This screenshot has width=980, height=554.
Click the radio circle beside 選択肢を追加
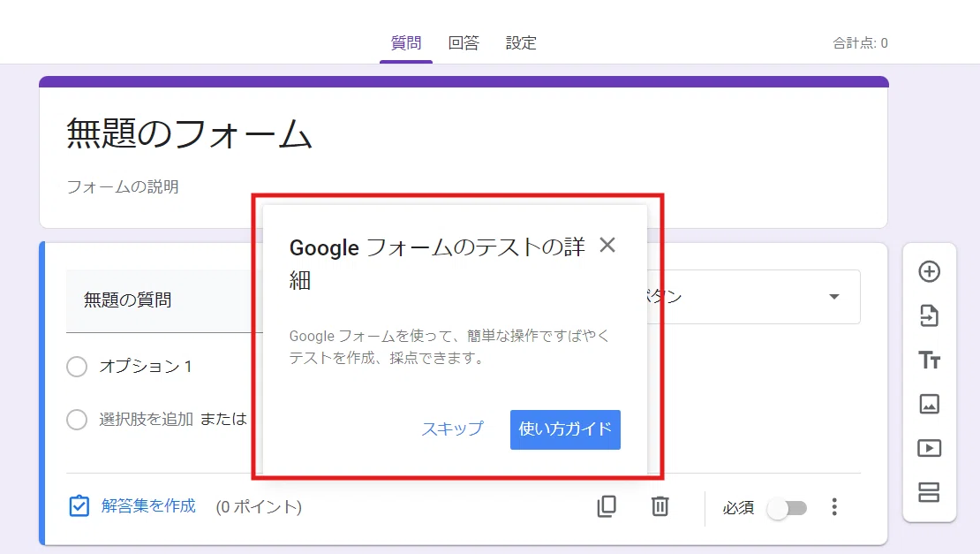coord(77,419)
